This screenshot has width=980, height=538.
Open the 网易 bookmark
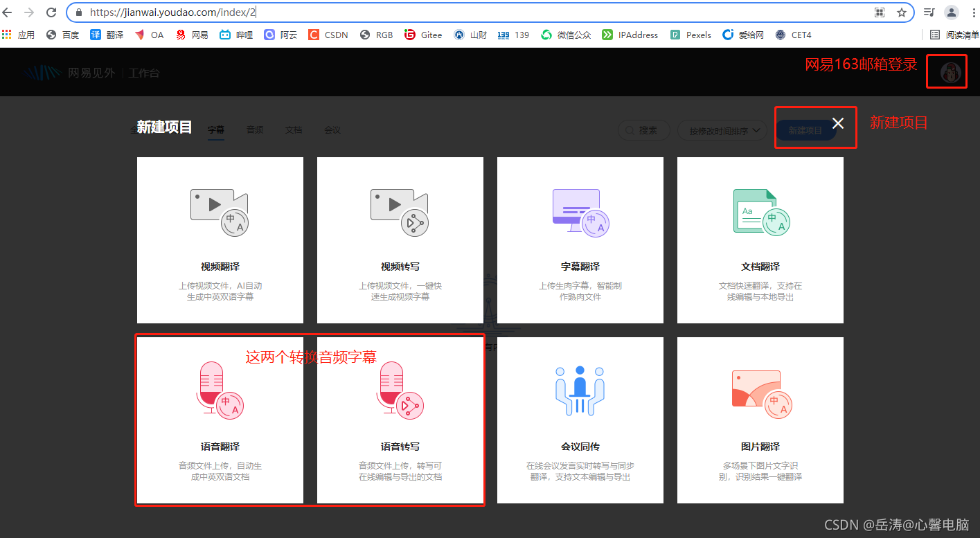point(192,35)
